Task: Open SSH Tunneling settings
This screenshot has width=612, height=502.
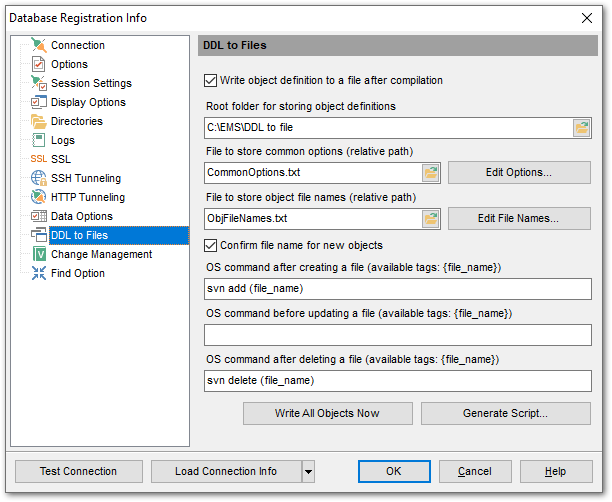Action: click(x=86, y=178)
